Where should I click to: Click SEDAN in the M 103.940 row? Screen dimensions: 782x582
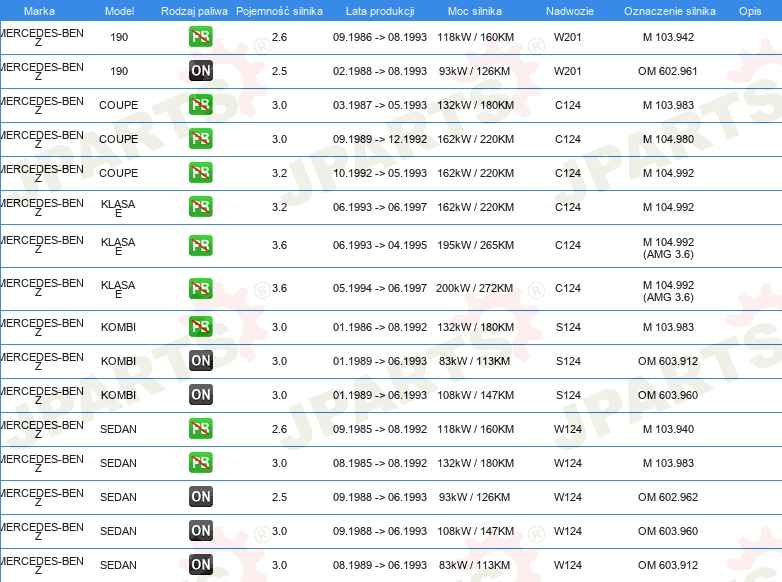(118, 429)
